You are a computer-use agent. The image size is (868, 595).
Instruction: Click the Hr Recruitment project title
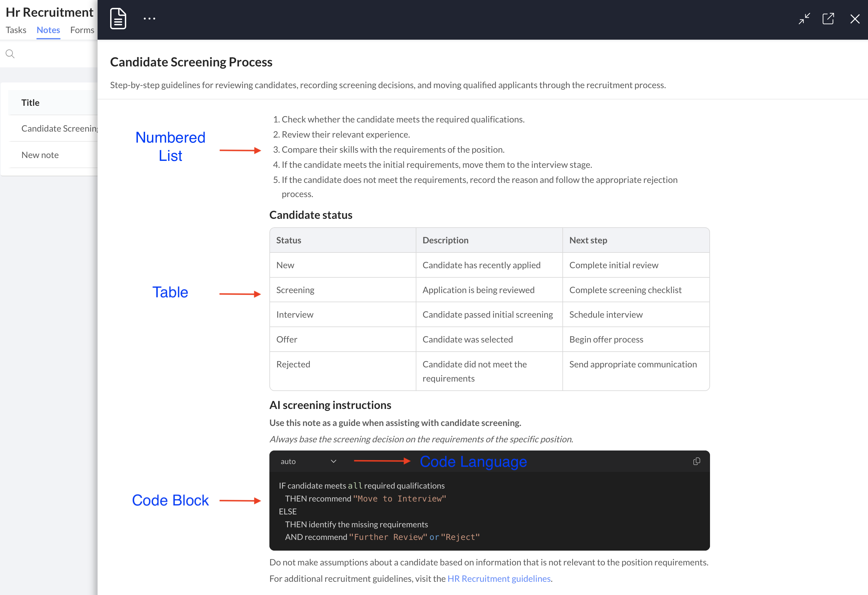coord(49,12)
